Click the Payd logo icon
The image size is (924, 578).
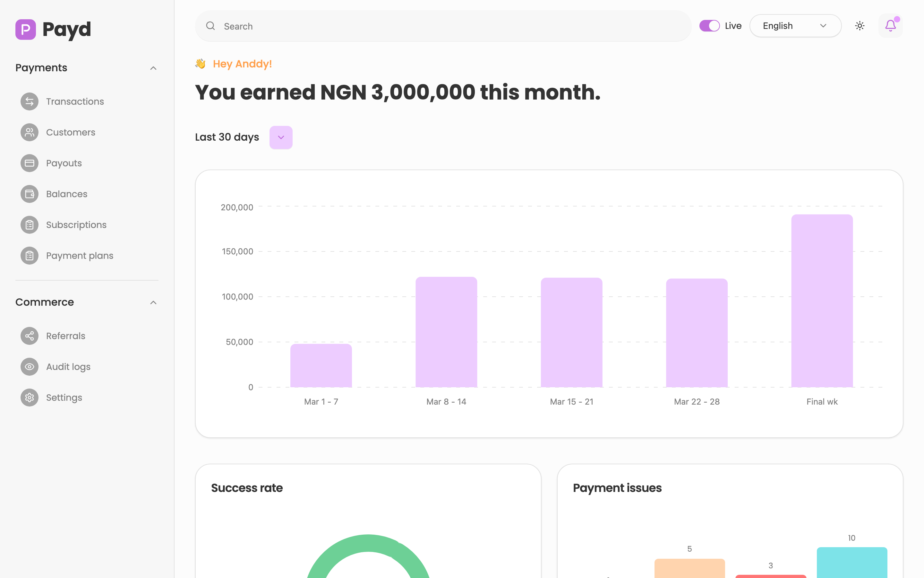pyautogui.click(x=26, y=30)
